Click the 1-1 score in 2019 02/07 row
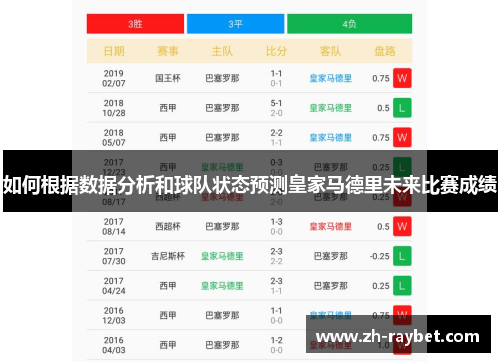 [276, 73]
